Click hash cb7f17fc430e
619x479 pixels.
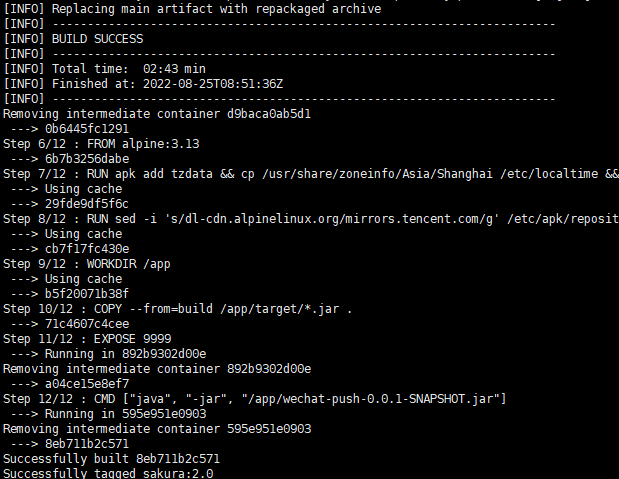tap(87, 249)
